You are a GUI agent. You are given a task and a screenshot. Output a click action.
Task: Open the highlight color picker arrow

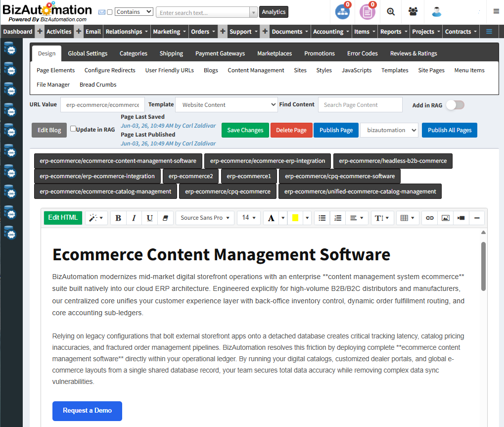tap(307, 218)
